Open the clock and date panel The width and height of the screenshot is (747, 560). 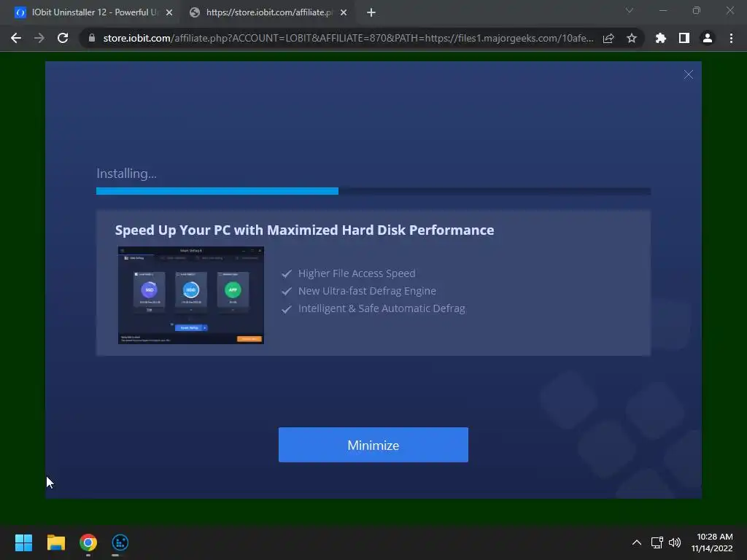pos(712,542)
